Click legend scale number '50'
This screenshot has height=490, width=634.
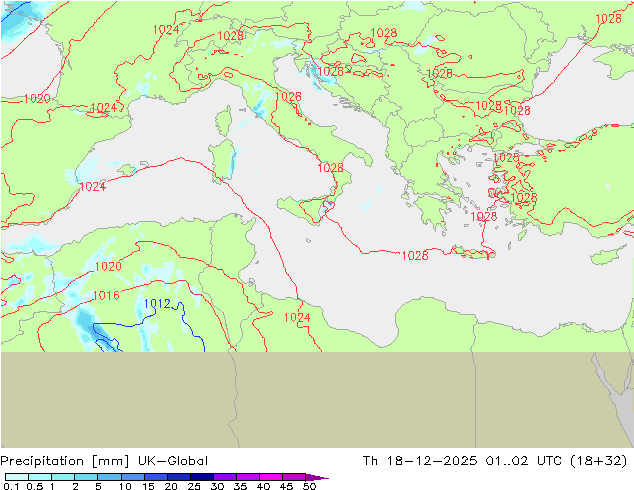coord(309,486)
